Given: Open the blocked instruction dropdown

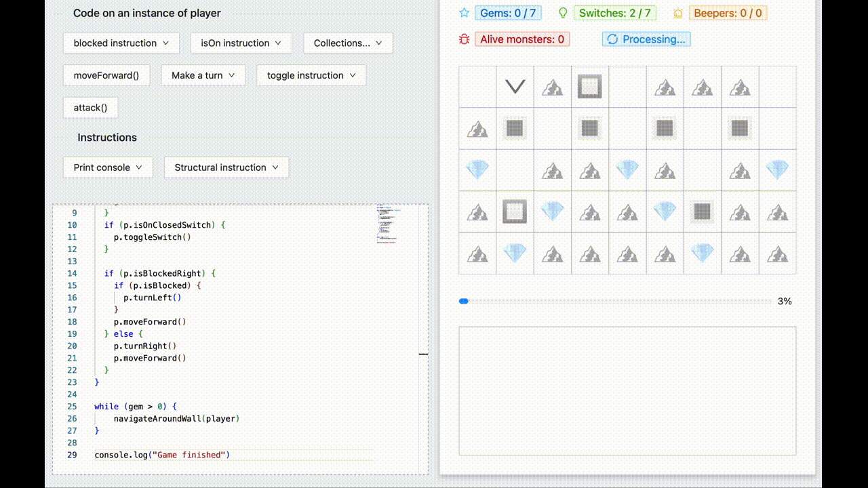Looking at the screenshot, I should point(121,43).
